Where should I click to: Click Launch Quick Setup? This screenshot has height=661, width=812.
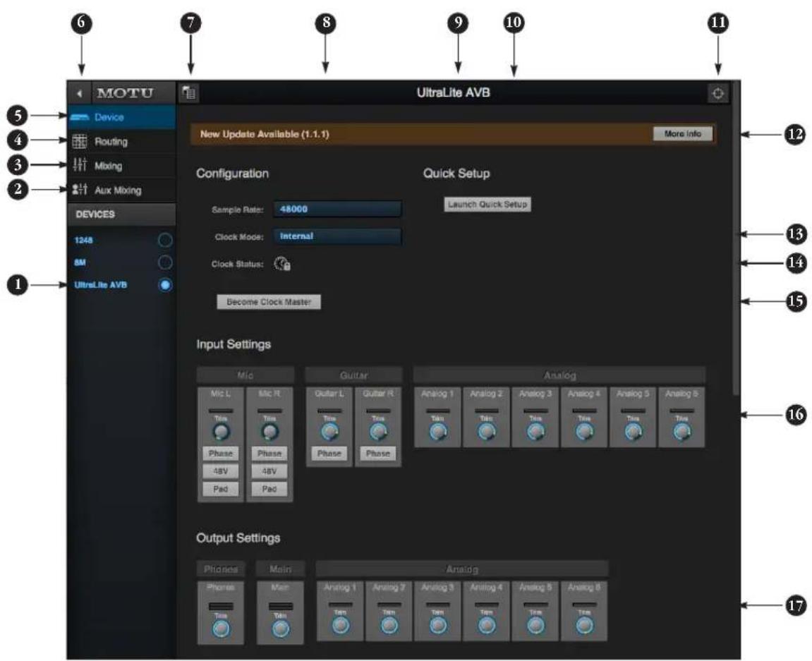[487, 204]
